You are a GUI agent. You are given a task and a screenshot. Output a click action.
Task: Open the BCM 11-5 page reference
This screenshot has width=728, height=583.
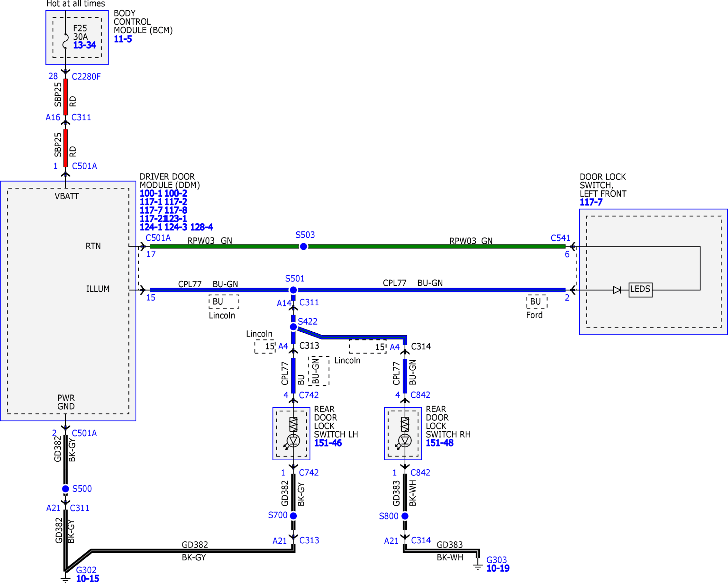pos(123,39)
